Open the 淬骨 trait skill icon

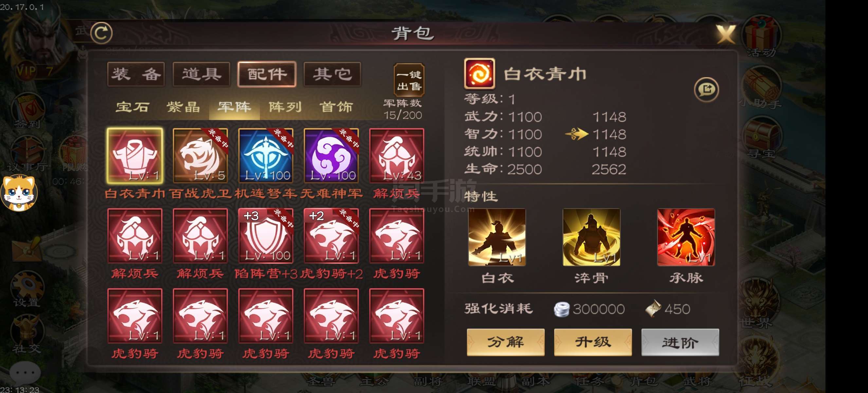pos(591,237)
